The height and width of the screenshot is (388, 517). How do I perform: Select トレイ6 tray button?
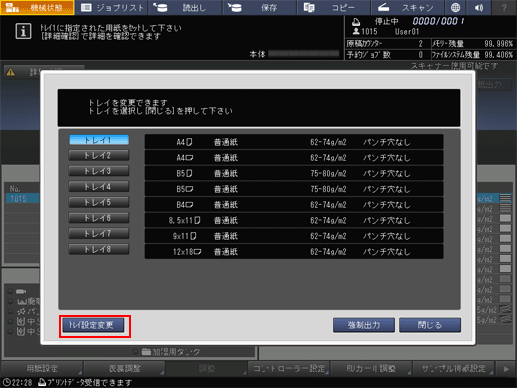coord(99,218)
